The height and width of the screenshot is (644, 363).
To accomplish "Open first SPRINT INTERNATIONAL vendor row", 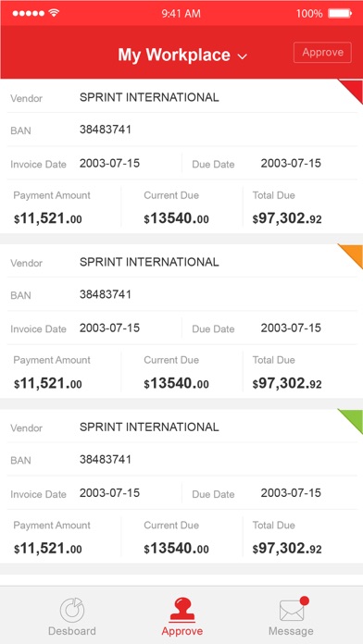I will [181, 98].
